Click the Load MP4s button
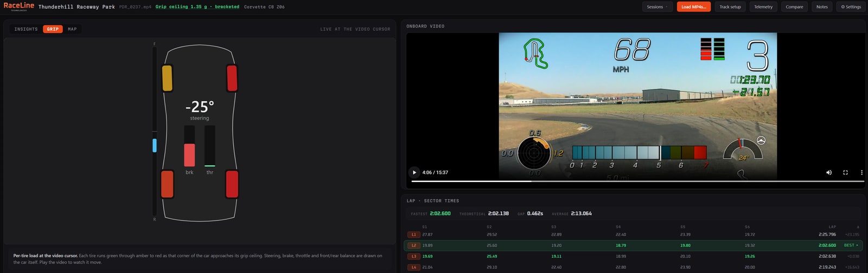 (694, 7)
